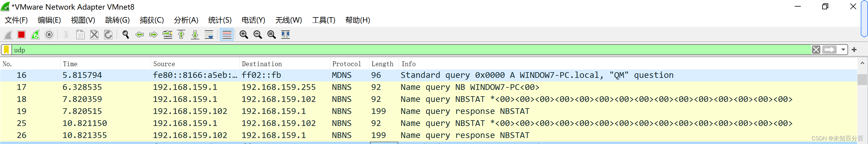868x144 pixels.
Task: Toggle packet list colorization
Action: [x=227, y=35]
